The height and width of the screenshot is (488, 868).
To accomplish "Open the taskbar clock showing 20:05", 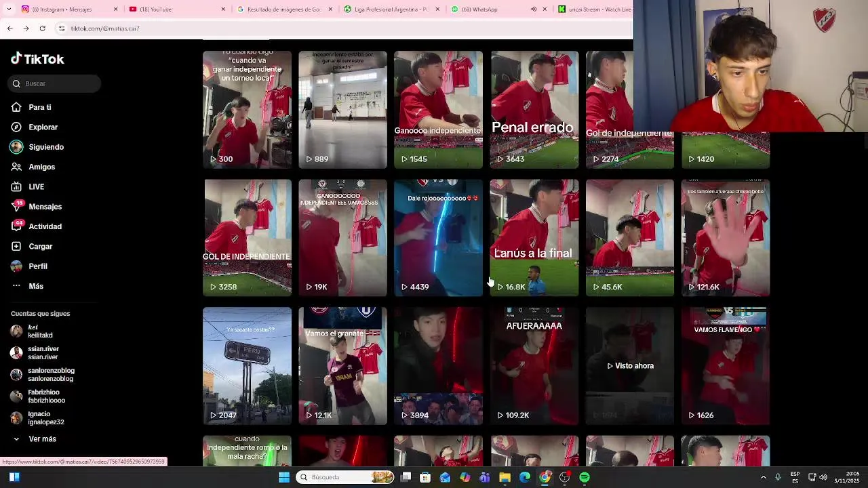I will (x=847, y=477).
